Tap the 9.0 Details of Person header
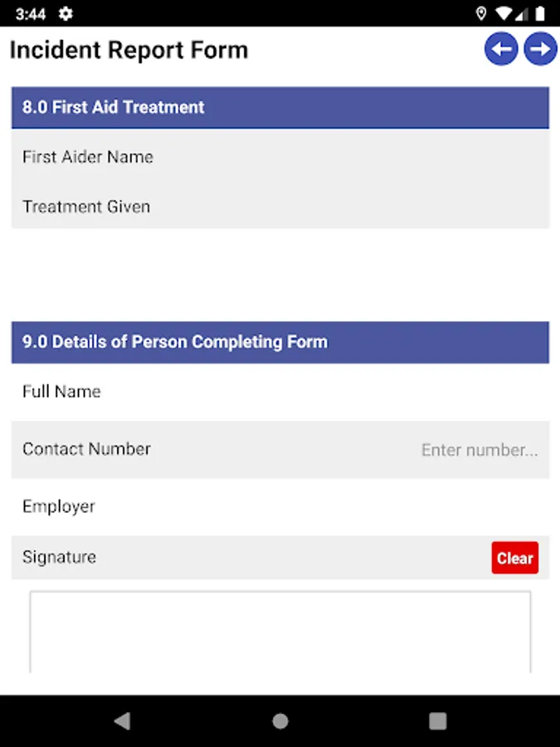 coord(280,342)
